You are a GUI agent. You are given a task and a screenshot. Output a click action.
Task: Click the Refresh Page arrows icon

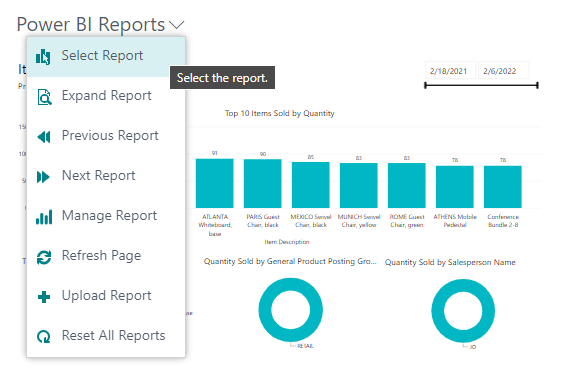[44, 258]
